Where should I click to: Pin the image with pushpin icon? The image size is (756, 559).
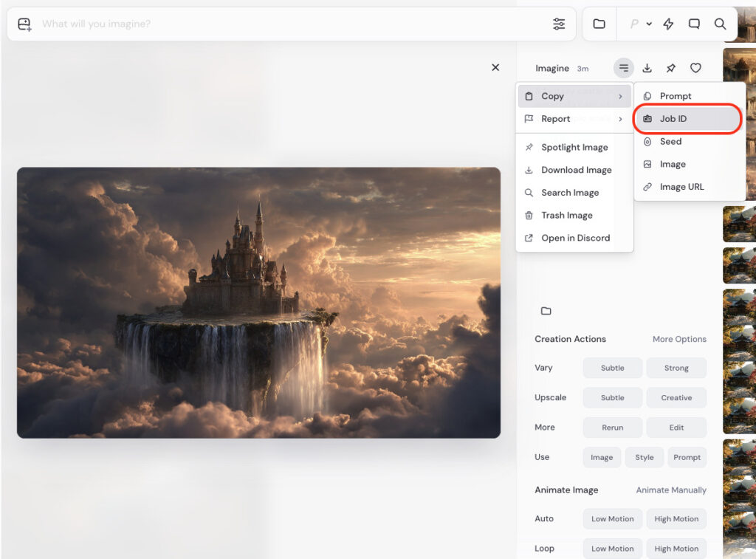[671, 68]
